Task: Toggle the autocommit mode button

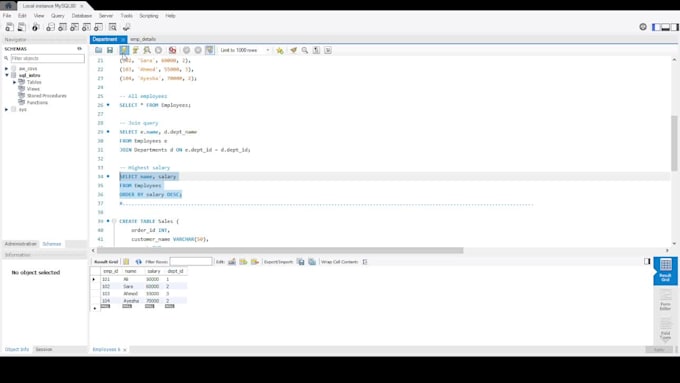Action: point(209,50)
